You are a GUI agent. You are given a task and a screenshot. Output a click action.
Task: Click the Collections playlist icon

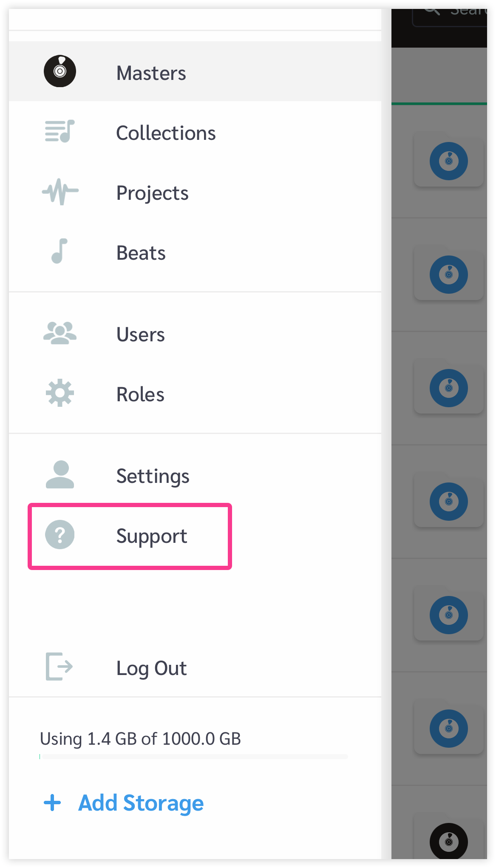click(x=60, y=131)
